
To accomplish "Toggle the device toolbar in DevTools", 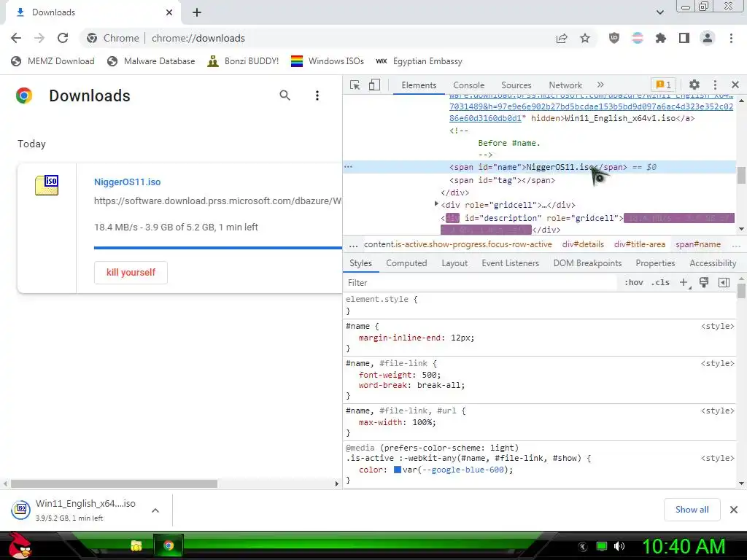I will [374, 85].
